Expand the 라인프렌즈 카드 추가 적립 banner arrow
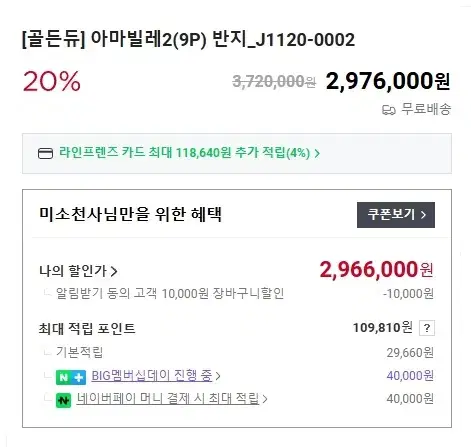Viewport: 471px width, 447px height. 317,153
